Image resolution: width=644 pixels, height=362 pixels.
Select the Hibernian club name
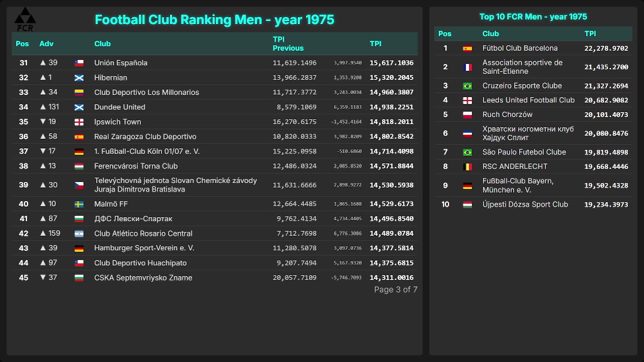pos(111,77)
